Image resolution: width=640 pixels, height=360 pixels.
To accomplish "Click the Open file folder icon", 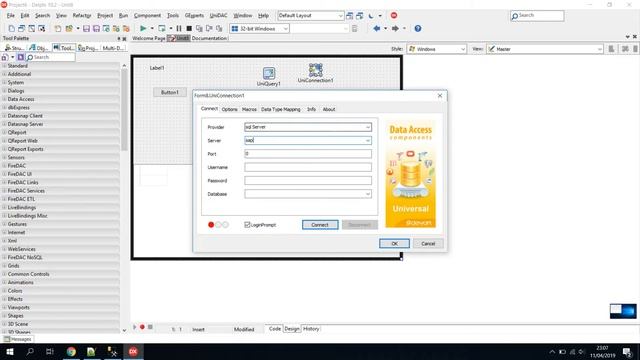I will pyautogui.click(x=69, y=29).
